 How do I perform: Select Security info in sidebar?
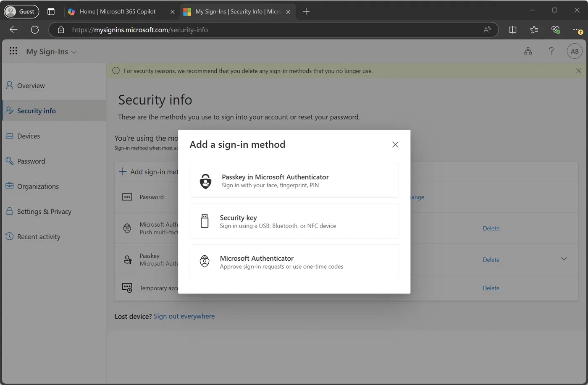pyautogui.click(x=54, y=111)
